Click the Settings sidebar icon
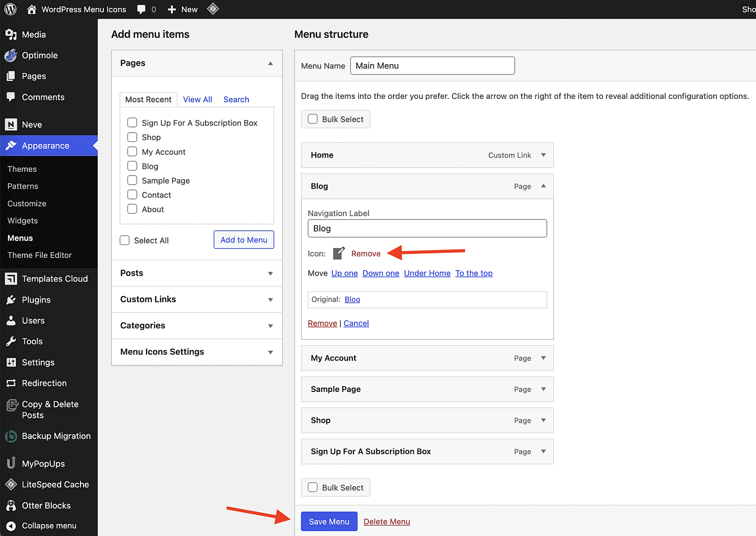This screenshot has height=536, width=756. (x=11, y=362)
